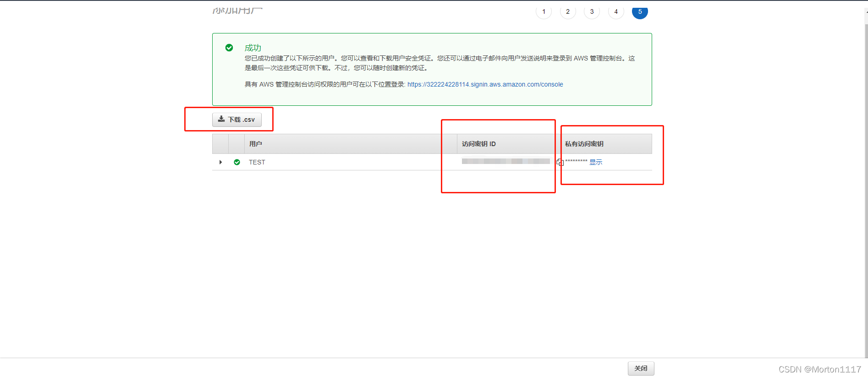Viewport: 868px width, 377px height.
Task: Click the 用户 column header
Action: 351,144
